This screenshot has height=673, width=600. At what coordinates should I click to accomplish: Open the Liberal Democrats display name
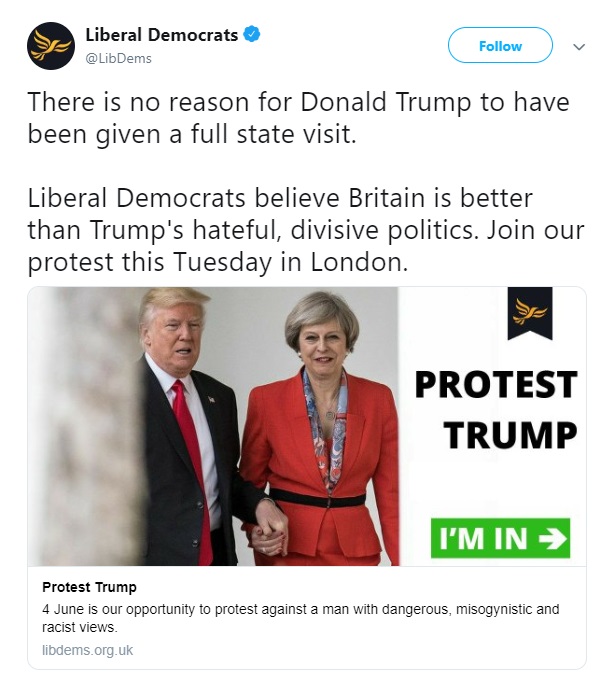(x=162, y=35)
